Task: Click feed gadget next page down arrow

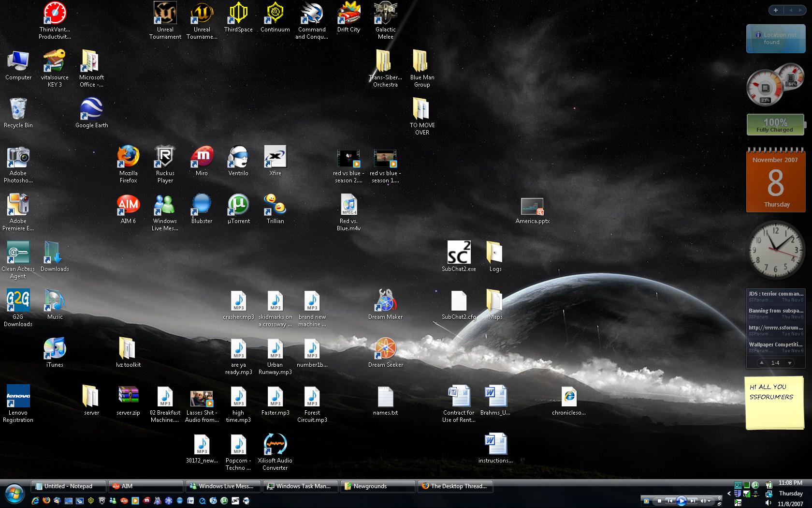Action: point(790,363)
